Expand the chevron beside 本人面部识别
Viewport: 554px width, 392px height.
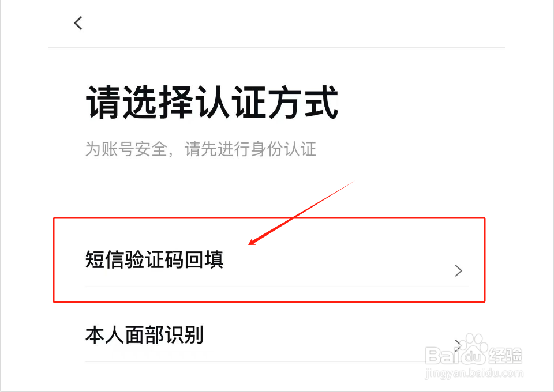tap(458, 345)
